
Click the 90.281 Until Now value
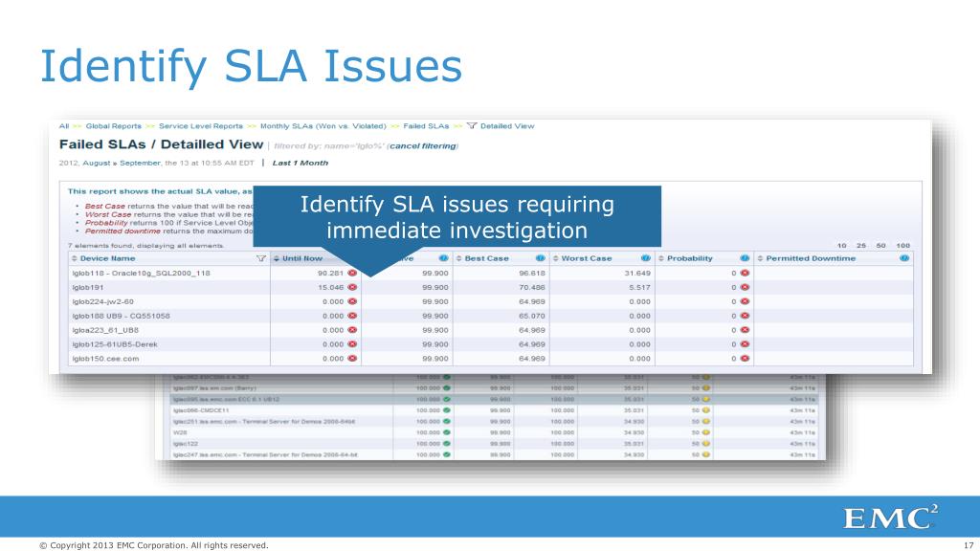click(x=330, y=273)
